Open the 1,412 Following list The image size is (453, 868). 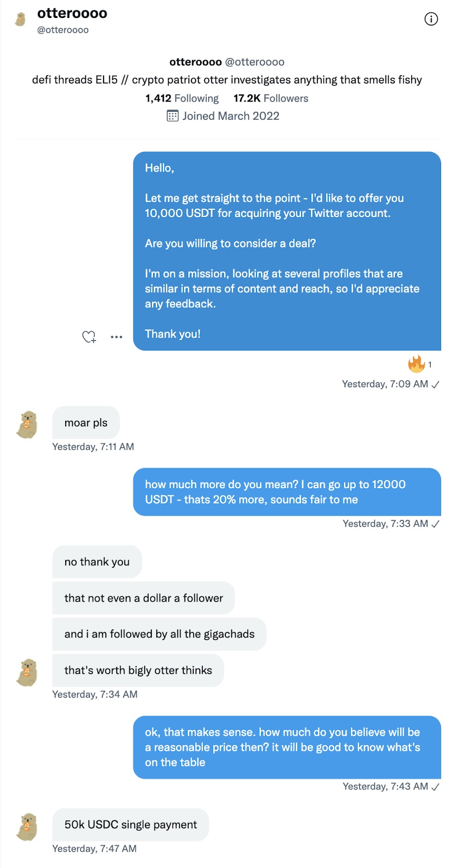tap(182, 98)
